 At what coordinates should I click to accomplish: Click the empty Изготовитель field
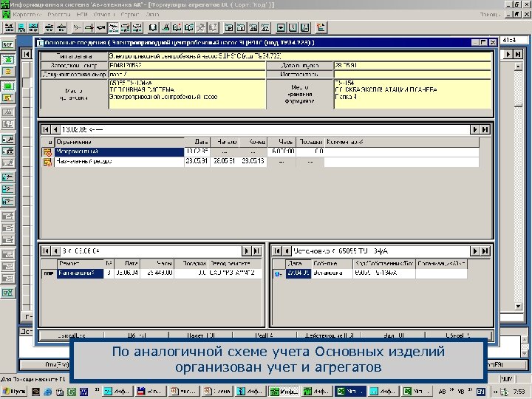pyautogui.click(x=412, y=75)
